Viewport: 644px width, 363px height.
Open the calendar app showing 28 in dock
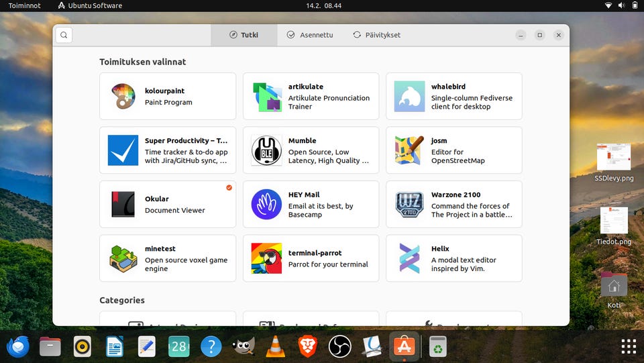[179, 347]
